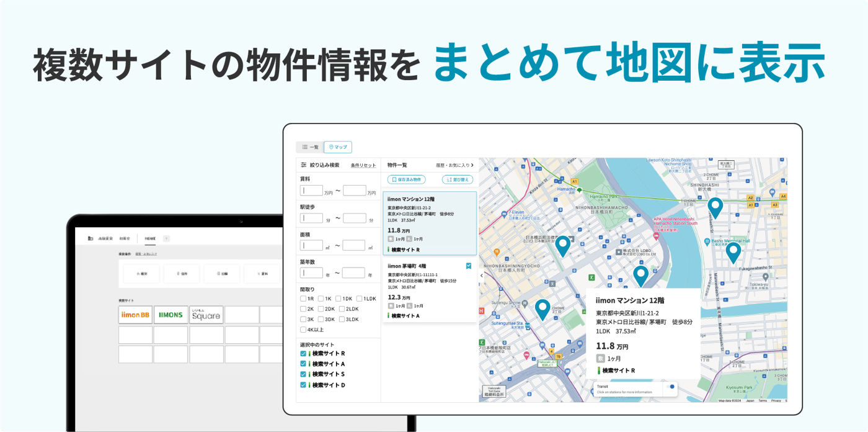Viewport: 868px width, 432px height.
Task: Click the plus new-tab button beside HOME
Action: click(x=166, y=238)
